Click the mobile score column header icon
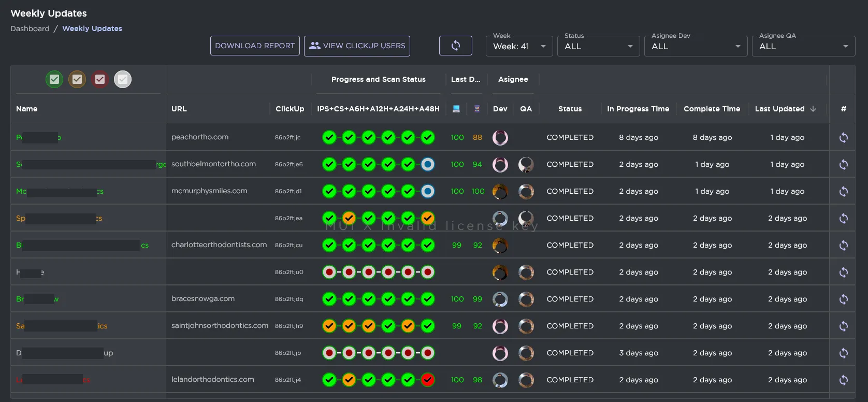Image resolution: width=868 pixels, height=402 pixels. (x=477, y=109)
